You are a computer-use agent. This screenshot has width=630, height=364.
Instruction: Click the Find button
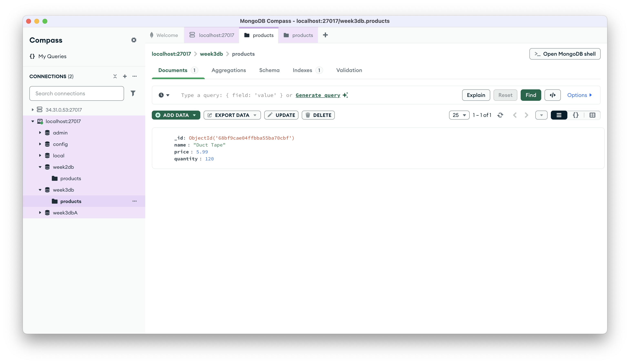(x=530, y=95)
